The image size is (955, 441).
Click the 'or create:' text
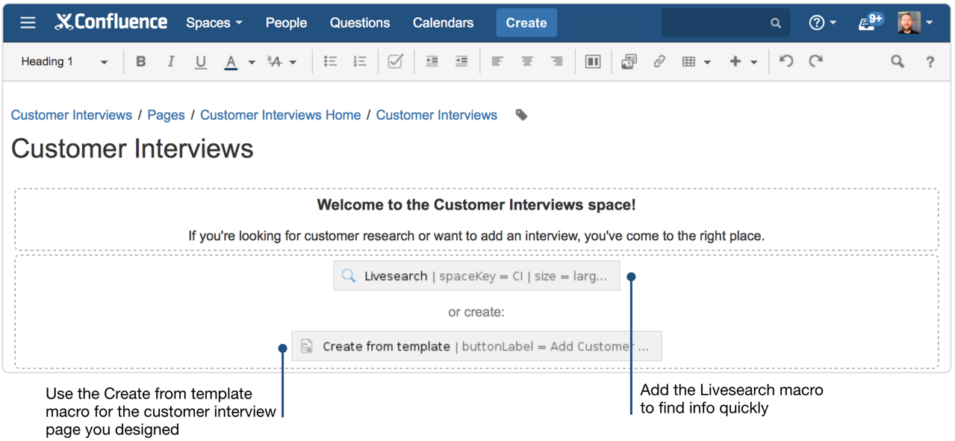pos(476,312)
